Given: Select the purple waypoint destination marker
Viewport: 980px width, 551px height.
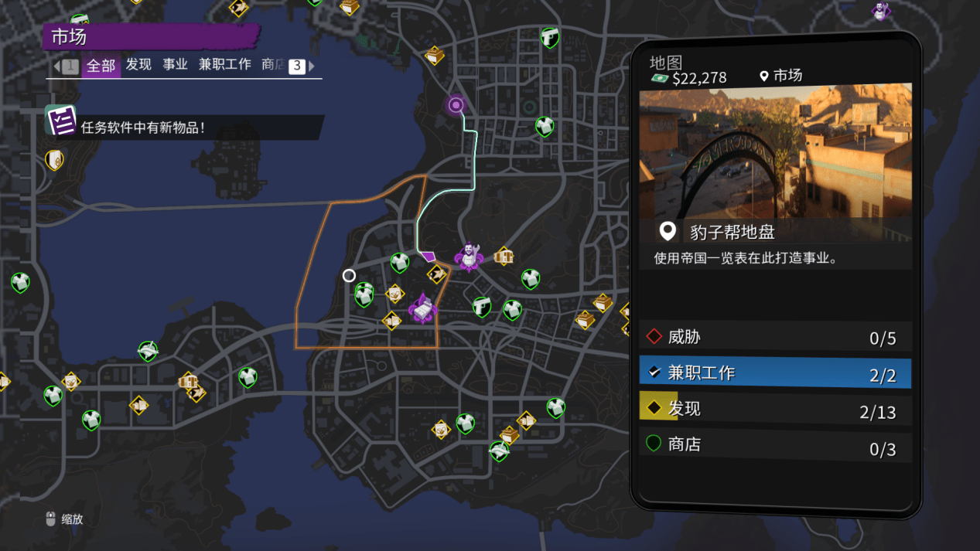Looking at the screenshot, I should (x=456, y=105).
